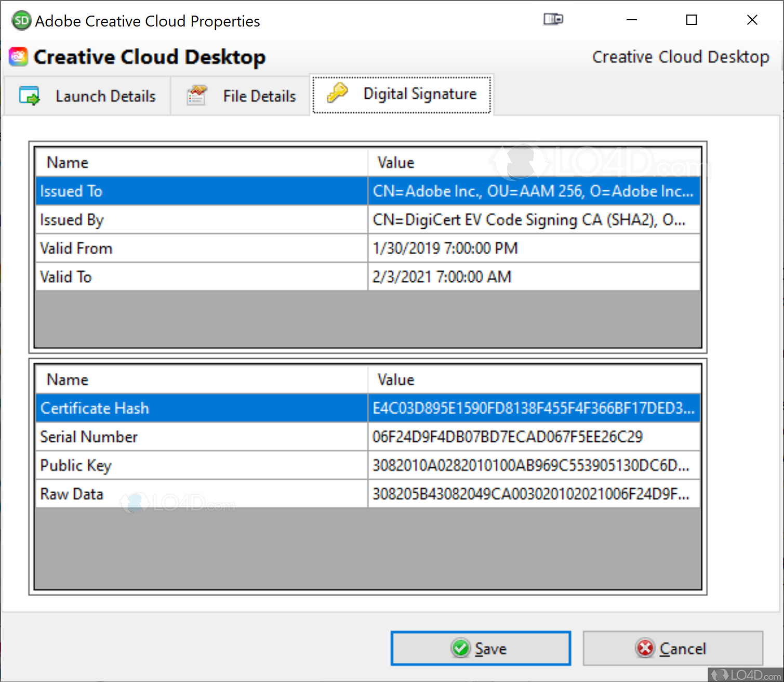Image resolution: width=784 pixels, height=682 pixels.
Task: Click the Creative Cloud app icon
Action: (18, 57)
